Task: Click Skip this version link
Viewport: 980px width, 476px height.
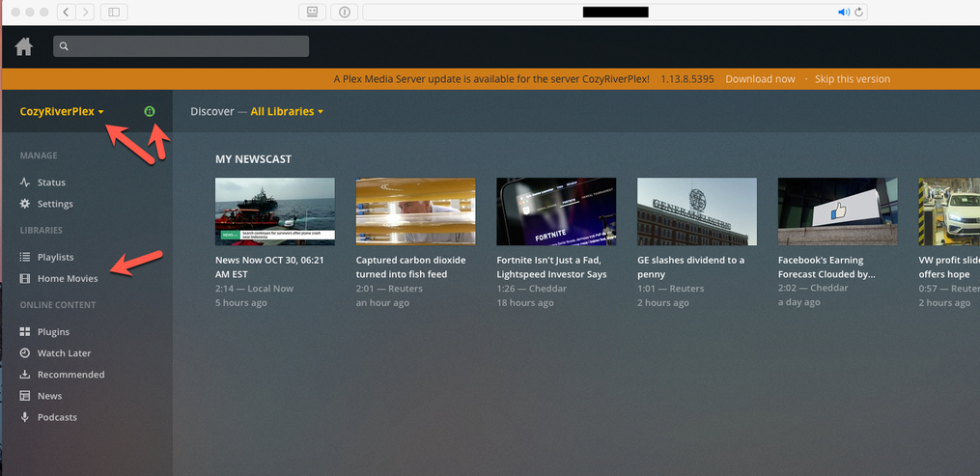Action: [853, 79]
